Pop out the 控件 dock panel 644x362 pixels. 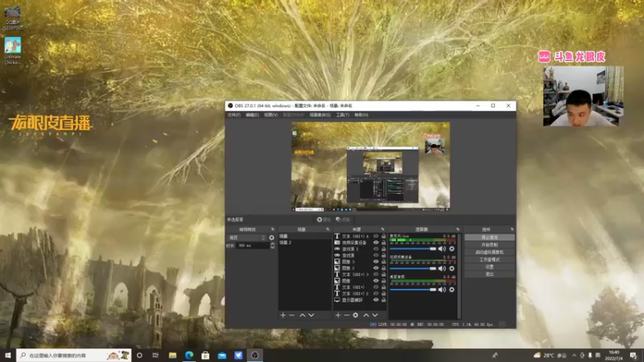click(x=512, y=229)
